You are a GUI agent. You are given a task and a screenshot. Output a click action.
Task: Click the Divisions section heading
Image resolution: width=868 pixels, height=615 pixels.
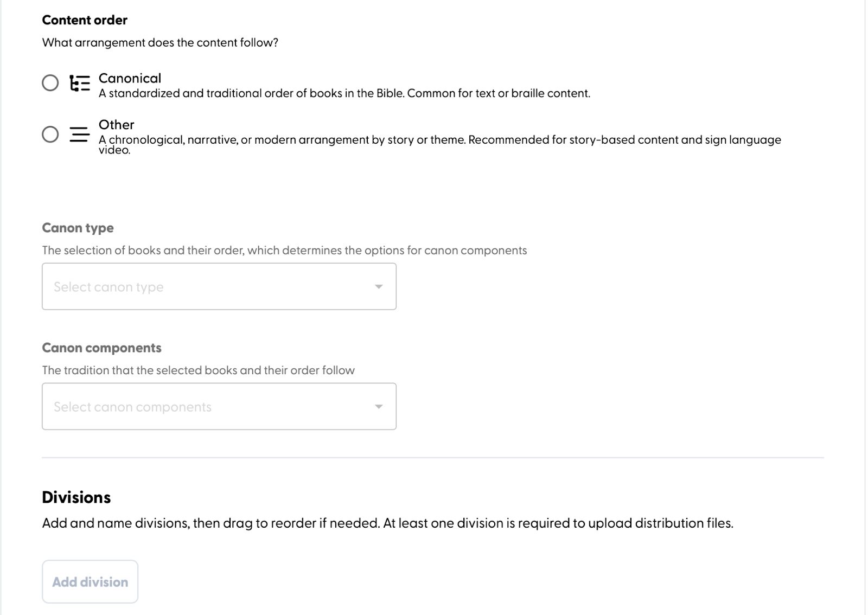click(76, 497)
